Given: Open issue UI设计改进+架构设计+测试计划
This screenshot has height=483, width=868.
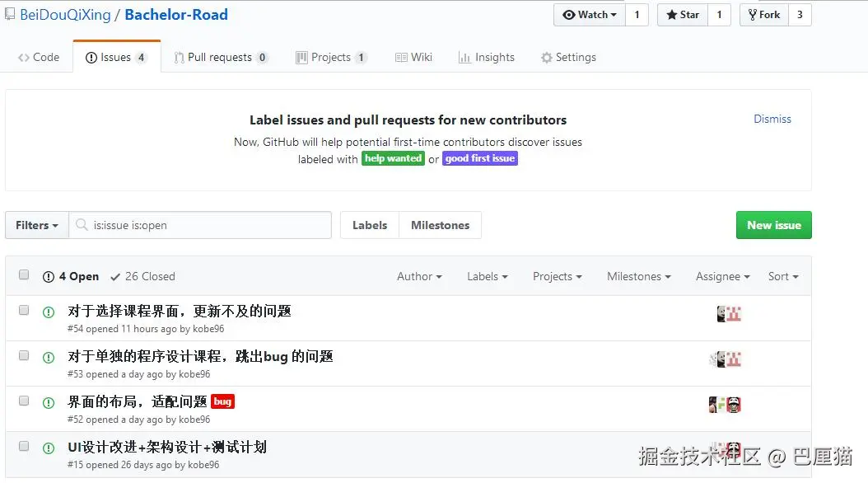Looking at the screenshot, I should click(167, 447).
